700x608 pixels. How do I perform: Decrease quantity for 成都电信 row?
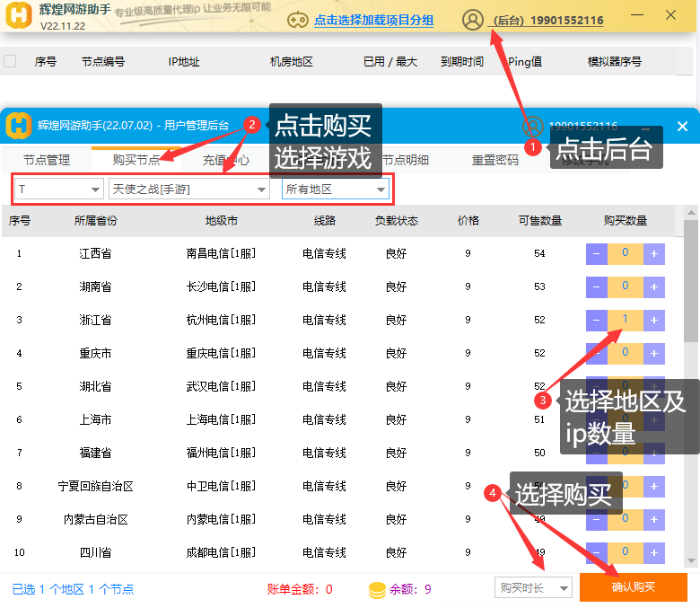(597, 553)
